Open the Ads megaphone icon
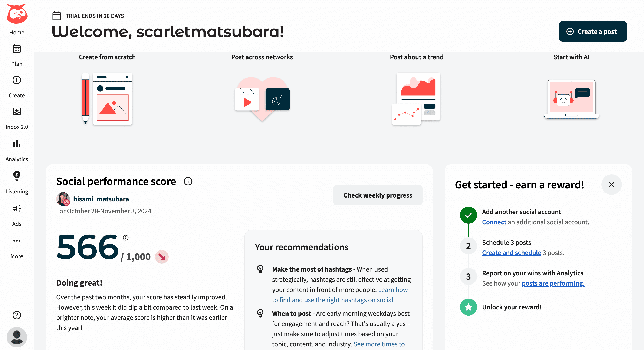This screenshot has width=644, height=350. 17,209
